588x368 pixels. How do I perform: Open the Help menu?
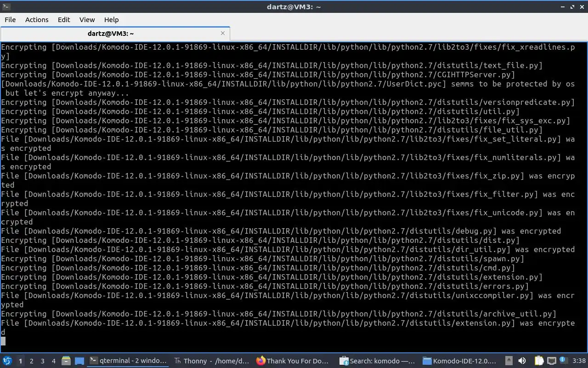pos(111,20)
